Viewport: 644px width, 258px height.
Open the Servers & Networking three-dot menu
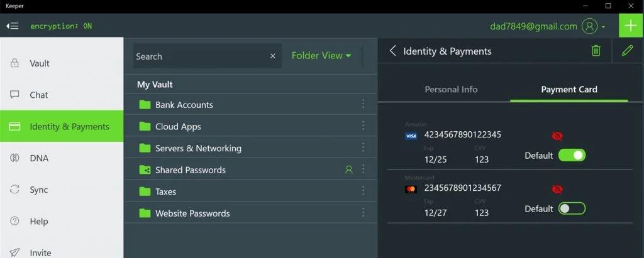point(363,147)
